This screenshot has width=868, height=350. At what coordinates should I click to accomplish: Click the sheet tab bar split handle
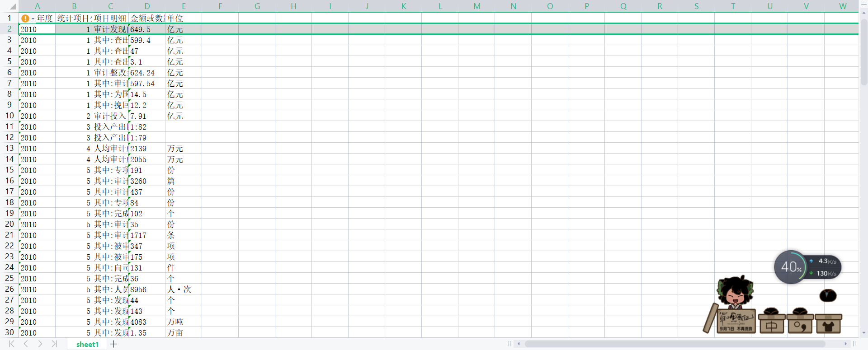(509, 344)
